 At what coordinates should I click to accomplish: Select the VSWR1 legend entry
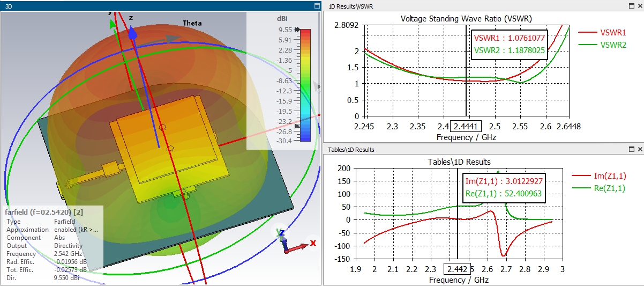click(602, 32)
